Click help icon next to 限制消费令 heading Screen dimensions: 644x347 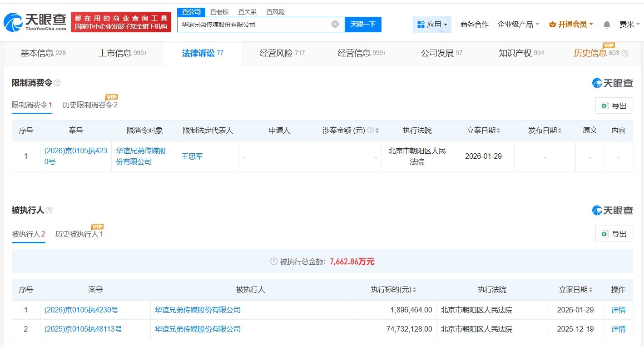[x=57, y=83]
